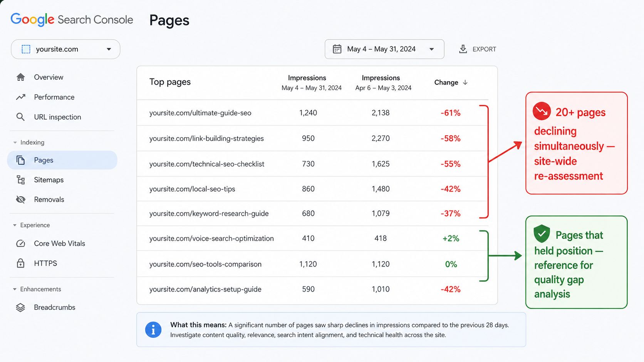Click the property icon beside yoursite.com
Screen dimensions: 644x362
coord(26,49)
